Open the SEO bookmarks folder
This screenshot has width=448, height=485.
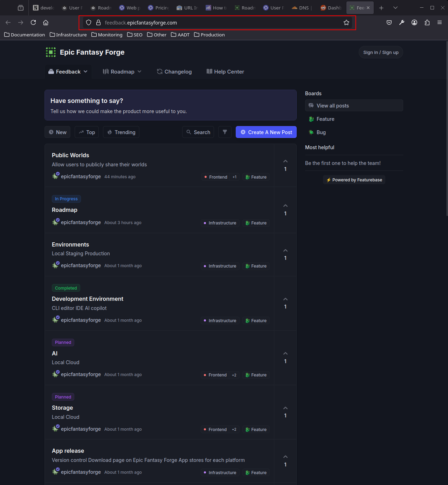tap(135, 35)
